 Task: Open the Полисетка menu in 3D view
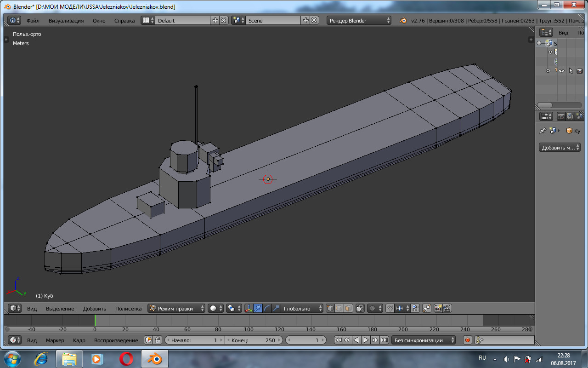tap(128, 308)
